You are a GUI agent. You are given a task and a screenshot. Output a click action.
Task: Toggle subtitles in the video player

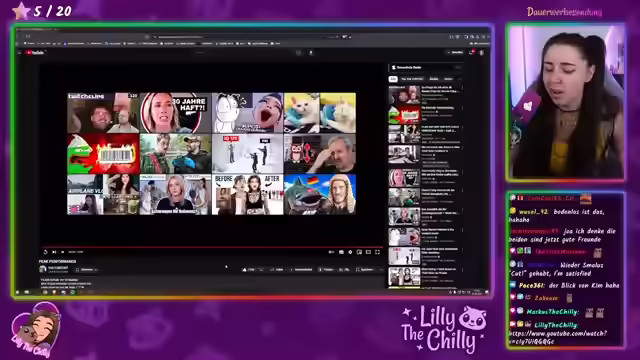point(341,252)
